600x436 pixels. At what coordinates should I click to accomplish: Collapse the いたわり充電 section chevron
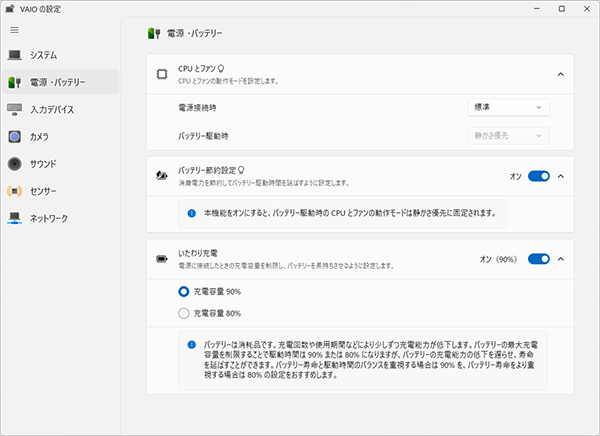[561, 259]
